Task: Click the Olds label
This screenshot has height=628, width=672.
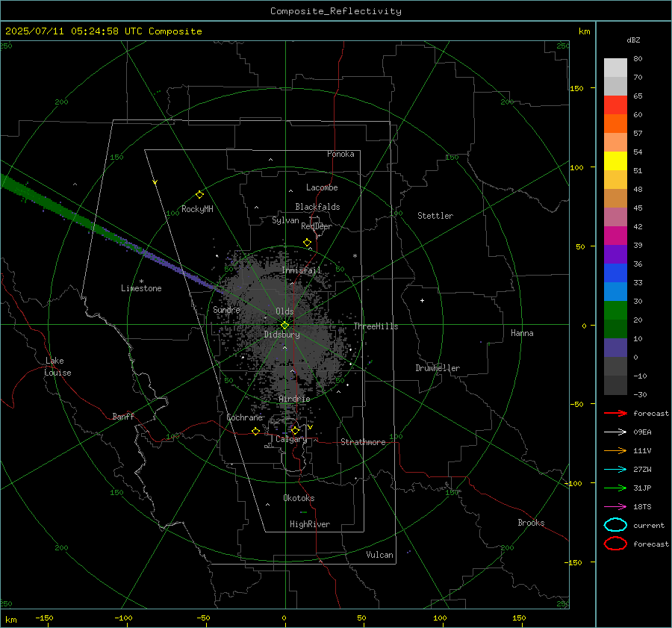Action: (284, 311)
